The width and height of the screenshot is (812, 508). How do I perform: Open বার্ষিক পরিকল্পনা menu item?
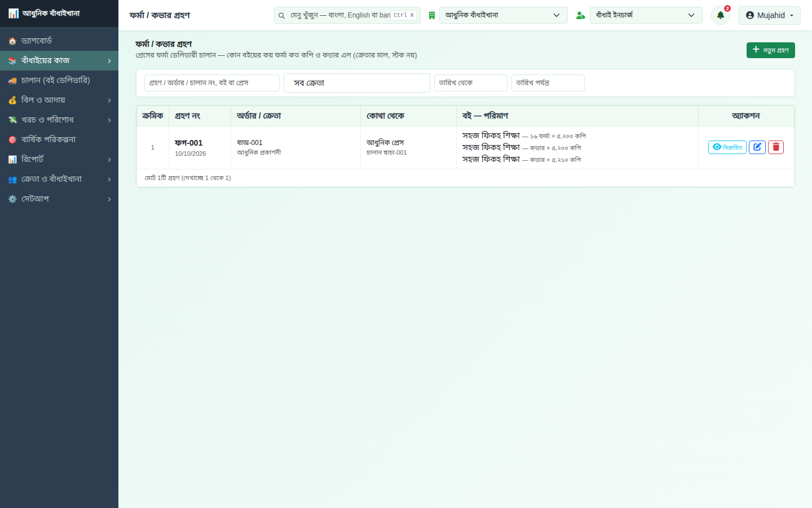click(x=59, y=139)
